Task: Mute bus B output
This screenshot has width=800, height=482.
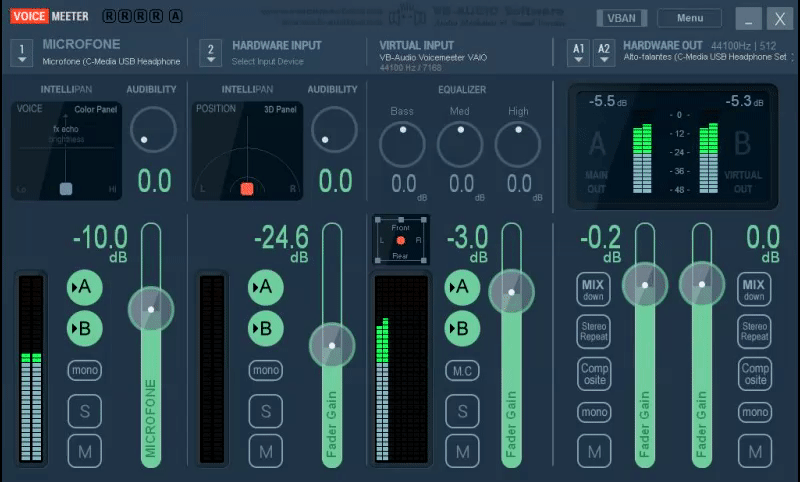Action: tap(755, 451)
